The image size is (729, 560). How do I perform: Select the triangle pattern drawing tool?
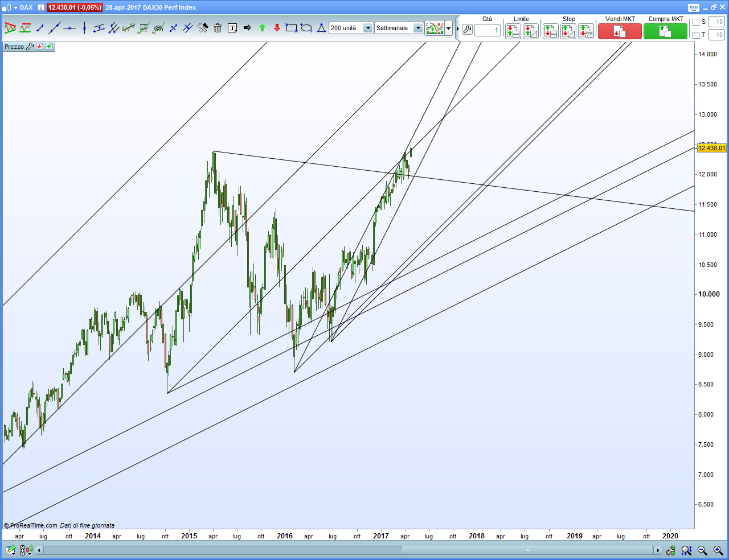tap(10, 28)
